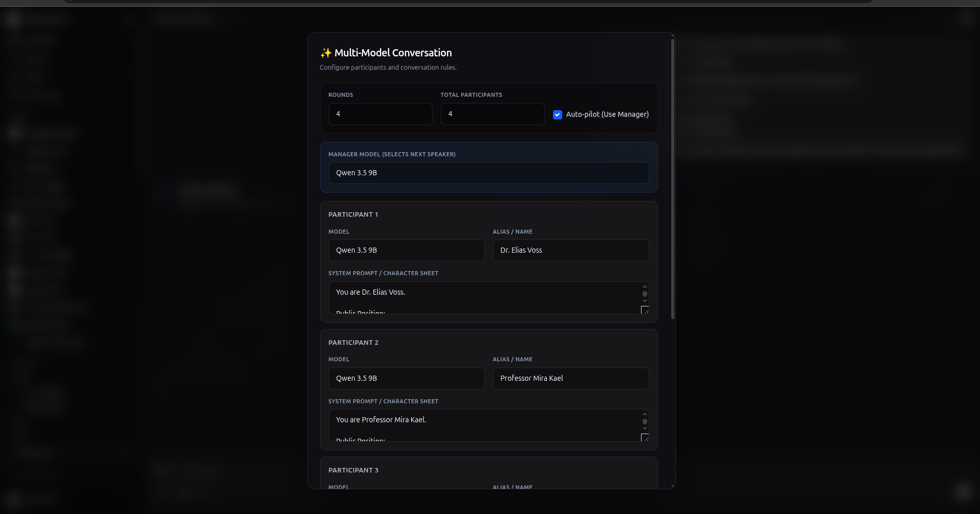
Task: Click the sparkles icon beside Multi-Model Conversation
Action: pyautogui.click(x=326, y=53)
